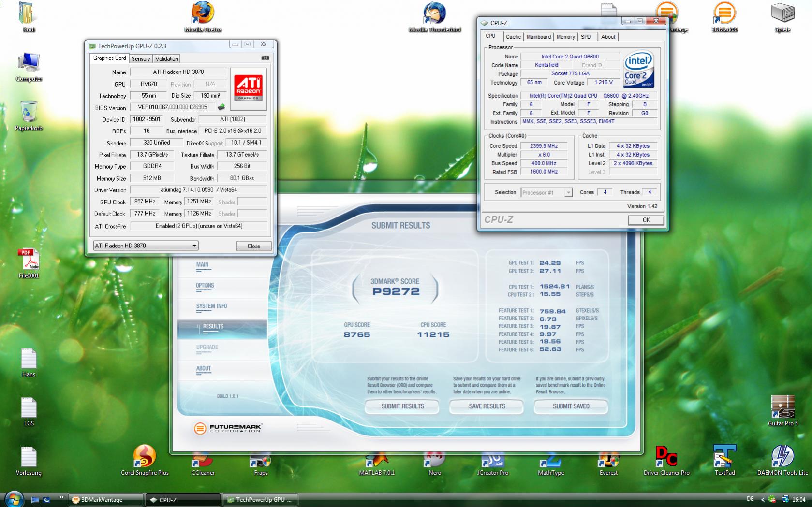Screen dimensions: 812x507
Task: Click the DE language indicator in the taskbar
Action: pos(750,499)
